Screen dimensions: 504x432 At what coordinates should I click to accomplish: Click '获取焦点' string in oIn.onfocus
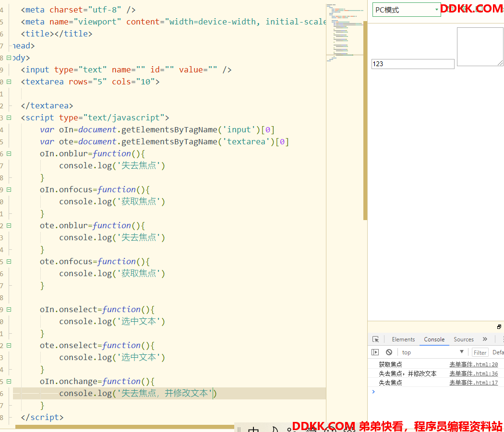(139, 202)
